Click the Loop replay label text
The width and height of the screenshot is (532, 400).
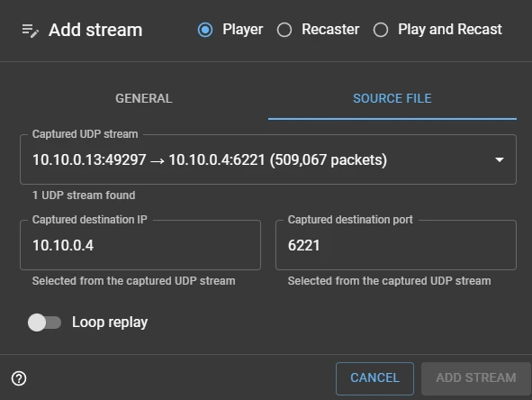click(x=110, y=323)
